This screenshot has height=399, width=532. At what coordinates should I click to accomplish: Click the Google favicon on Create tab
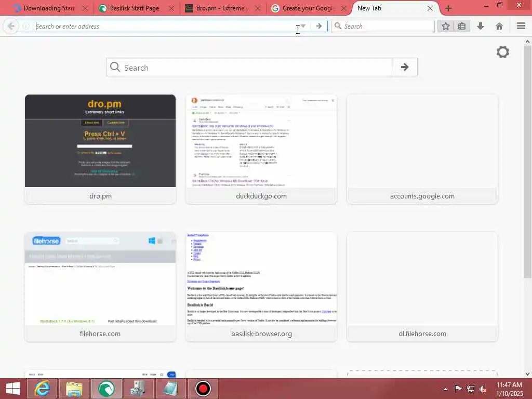pyautogui.click(x=275, y=8)
